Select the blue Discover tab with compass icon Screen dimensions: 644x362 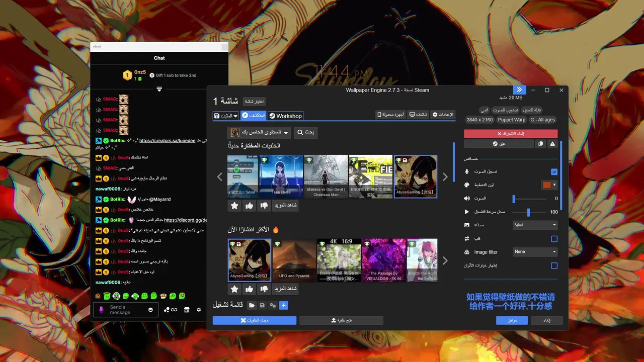253,116
